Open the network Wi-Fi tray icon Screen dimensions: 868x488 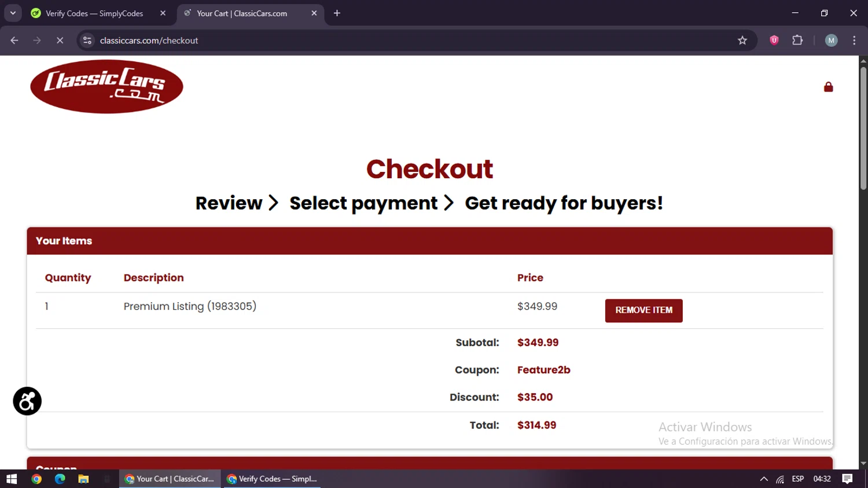point(780,479)
